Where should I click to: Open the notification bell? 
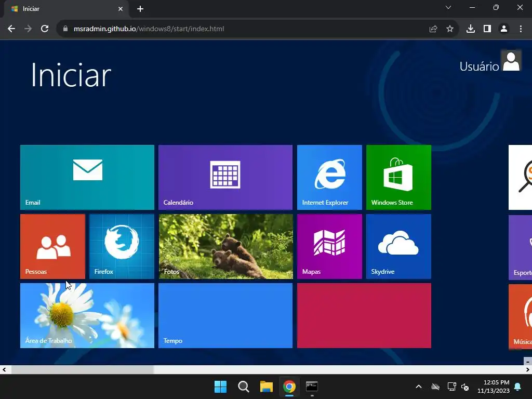click(x=518, y=387)
